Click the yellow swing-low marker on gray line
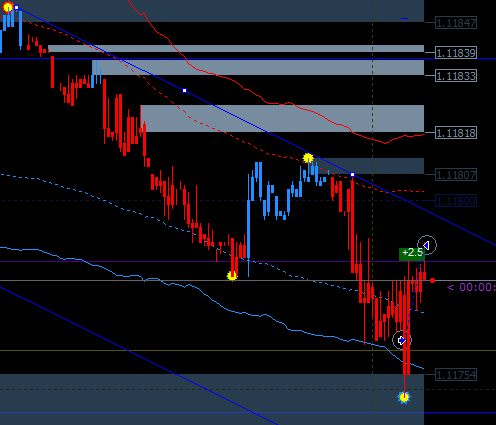 pyautogui.click(x=232, y=276)
